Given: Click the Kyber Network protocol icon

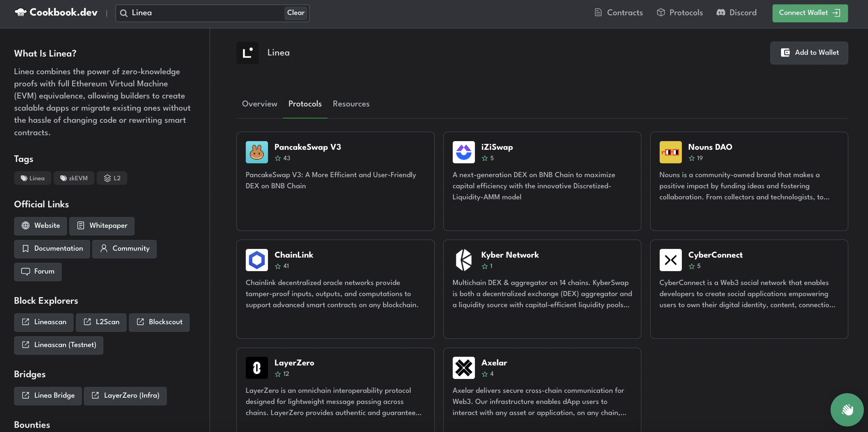Looking at the screenshot, I should (463, 260).
